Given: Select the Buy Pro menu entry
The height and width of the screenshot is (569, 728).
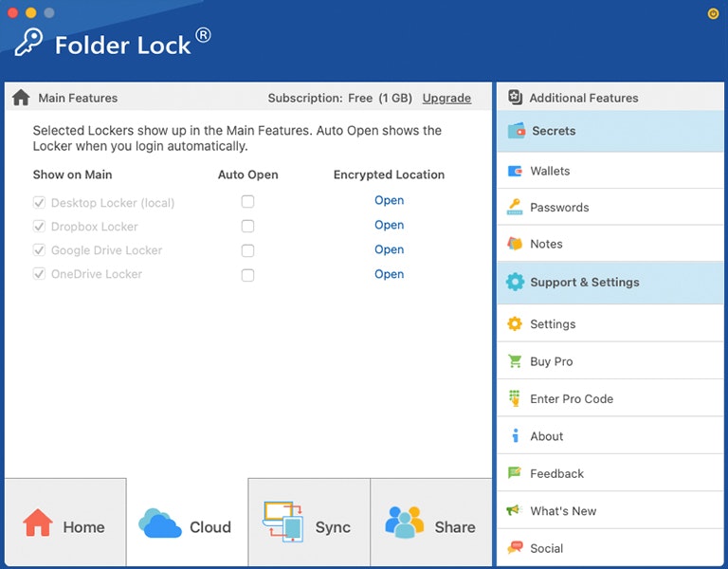Looking at the screenshot, I should coord(610,361).
